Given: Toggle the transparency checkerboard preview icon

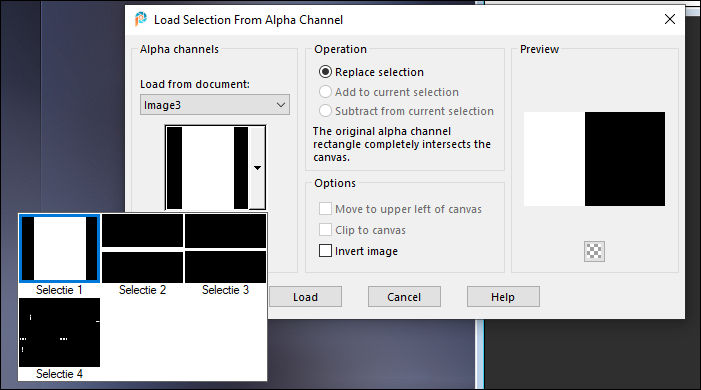Looking at the screenshot, I should click(x=594, y=251).
